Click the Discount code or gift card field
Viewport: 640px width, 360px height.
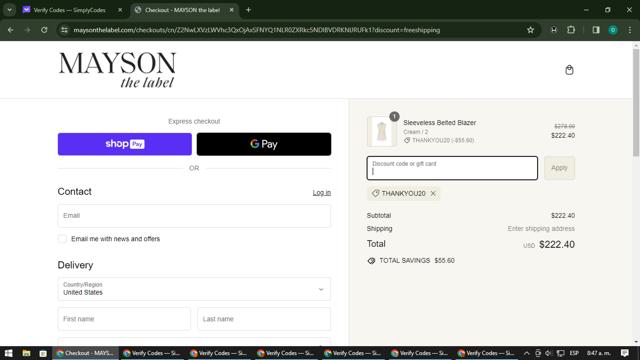[x=452, y=168]
